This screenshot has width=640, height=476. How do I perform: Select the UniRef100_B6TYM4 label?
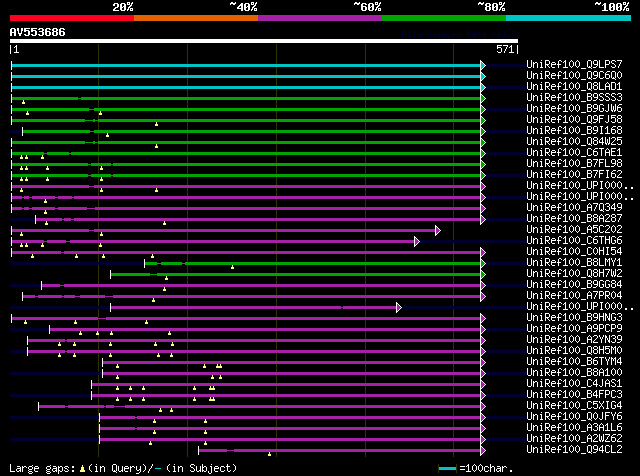[x=574, y=362]
